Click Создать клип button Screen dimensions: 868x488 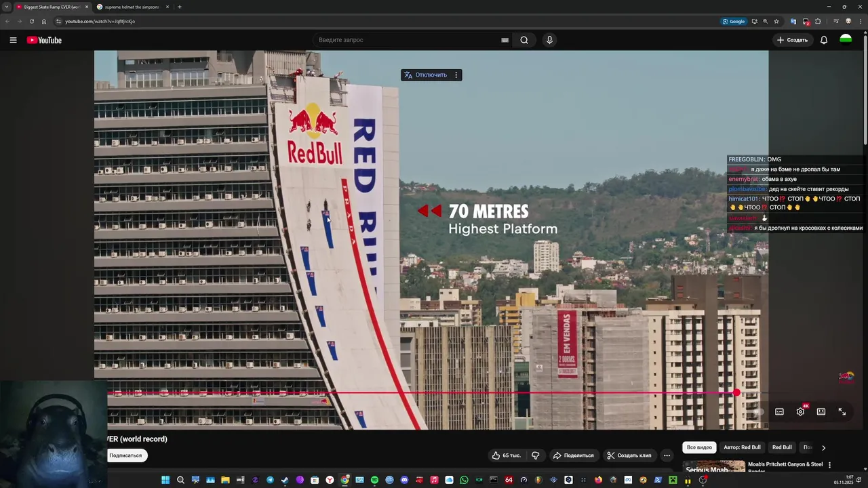pos(629,455)
